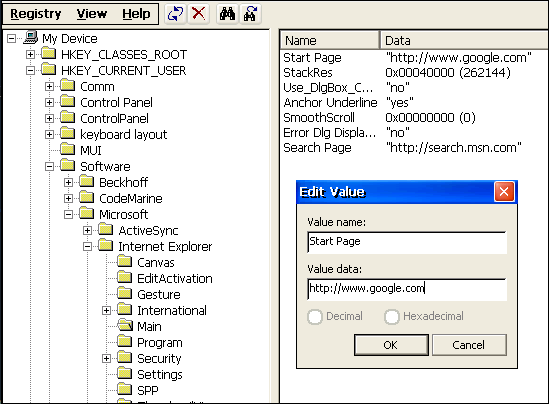Click the Comm folder icon
The height and width of the screenshot is (404, 549).
pyautogui.click(x=68, y=86)
